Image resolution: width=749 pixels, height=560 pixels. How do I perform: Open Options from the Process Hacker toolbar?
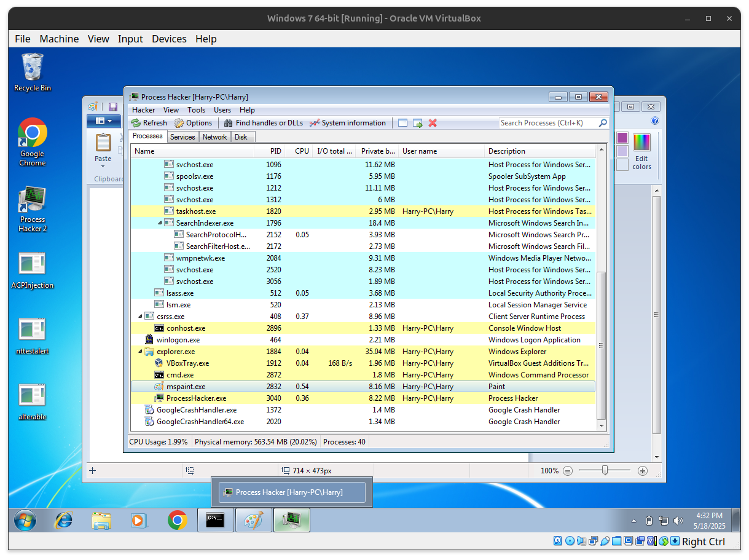tap(193, 123)
